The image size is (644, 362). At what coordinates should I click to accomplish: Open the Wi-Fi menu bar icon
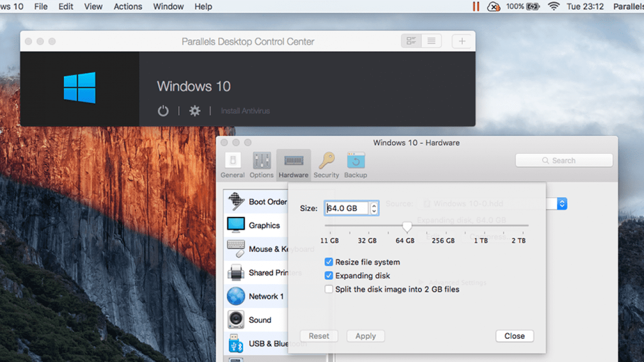coord(554,7)
